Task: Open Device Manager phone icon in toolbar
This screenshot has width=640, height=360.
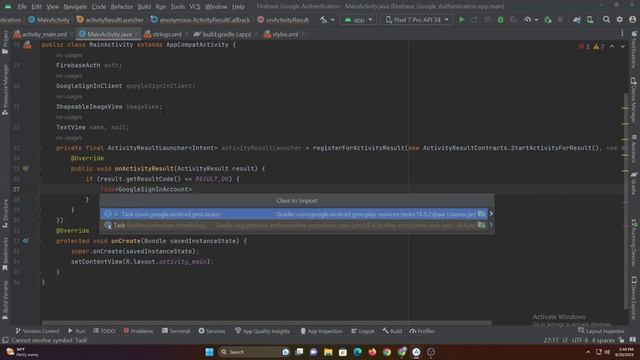Action: (x=590, y=20)
